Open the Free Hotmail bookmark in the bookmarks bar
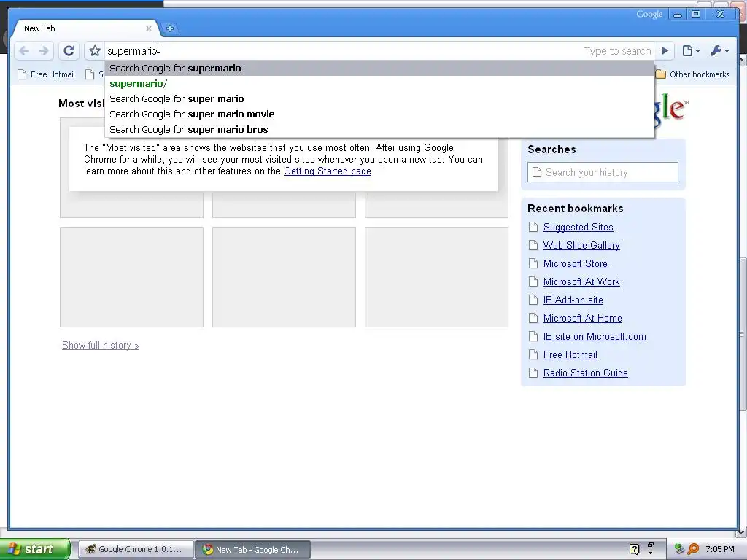747x560 pixels. point(46,74)
